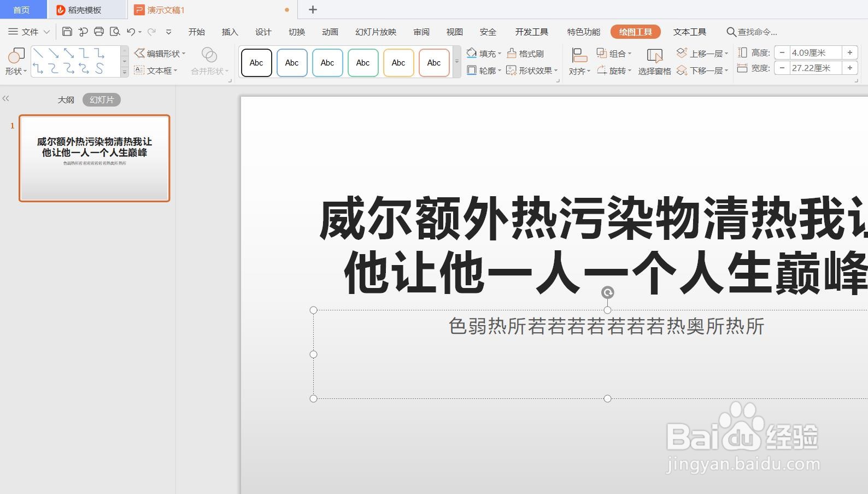Open 编辑形状 dropdown

coord(160,54)
